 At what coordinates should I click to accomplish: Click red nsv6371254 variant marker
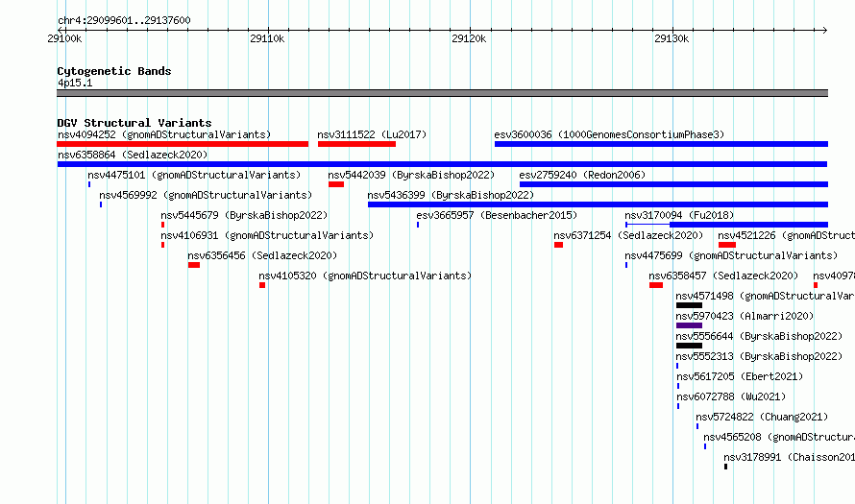point(558,245)
